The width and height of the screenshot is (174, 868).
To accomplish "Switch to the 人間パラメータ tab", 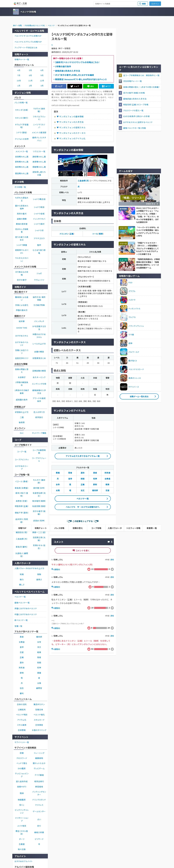I will tap(115, 528).
